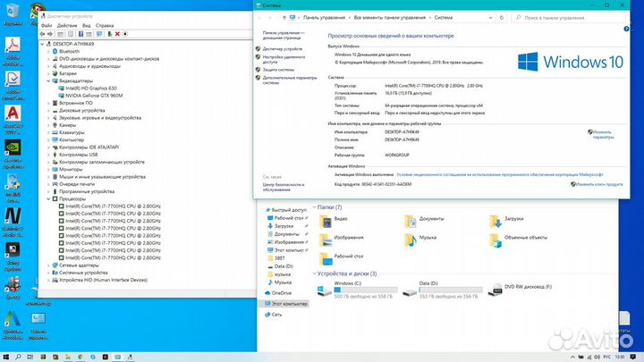Collapse the Процессоры node arrow
644x362 pixels.
48,199
